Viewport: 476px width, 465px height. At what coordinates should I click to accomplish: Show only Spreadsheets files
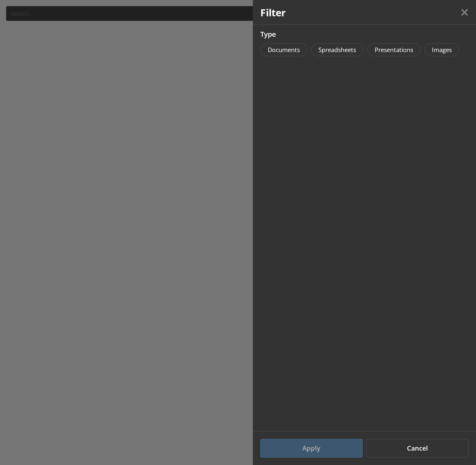(337, 50)
